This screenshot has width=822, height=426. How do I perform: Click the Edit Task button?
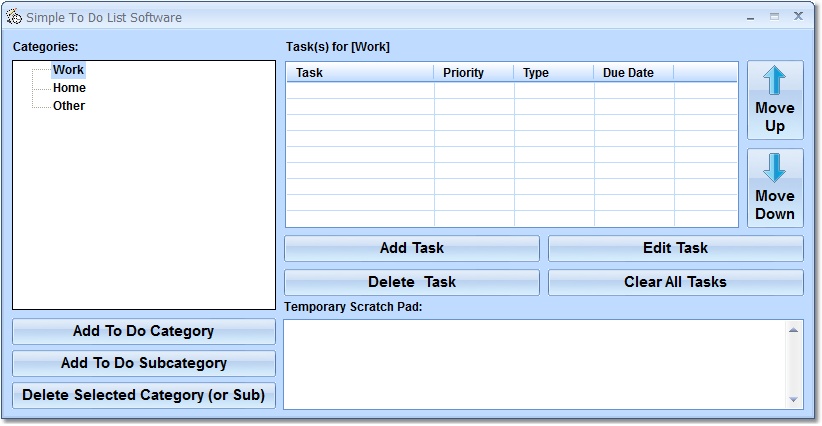point(675,248)
